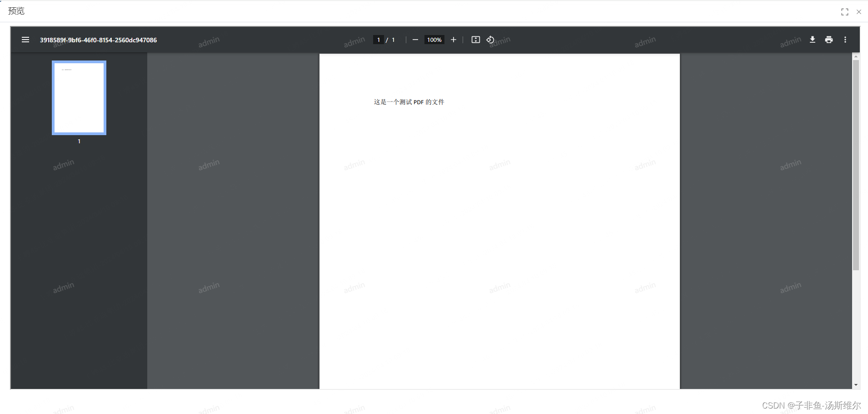Close the 预览 preview dialog
Image resolution: width=868 pixels, height=414 pixels.
tap(858, 12)
